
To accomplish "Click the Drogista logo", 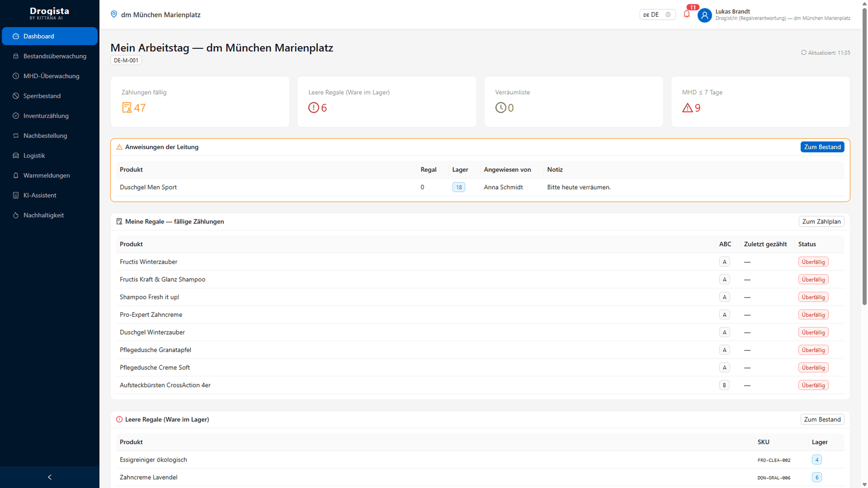I will (x=49, y=13).
